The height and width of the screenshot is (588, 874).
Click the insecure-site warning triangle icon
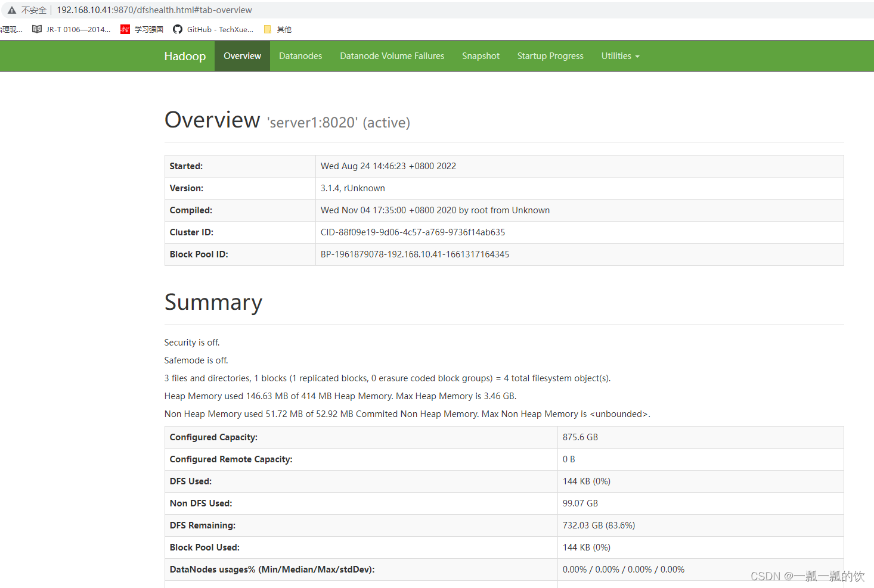tap(12, 10)
